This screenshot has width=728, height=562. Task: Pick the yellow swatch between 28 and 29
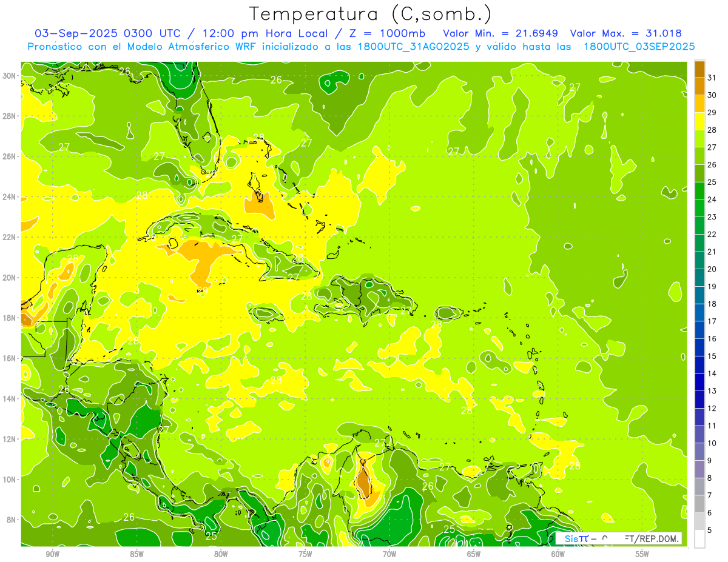pyautogui.click(x=699, y=121)
